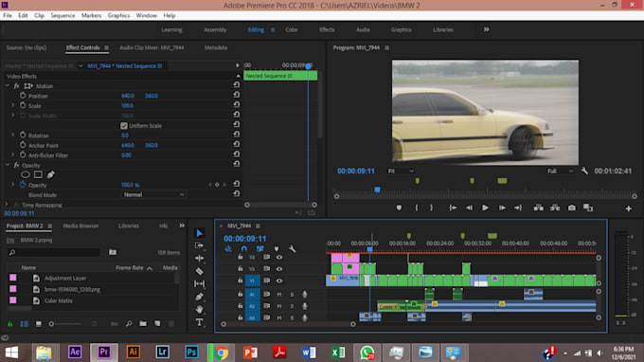Screen dimensions: 644x362
Task: Select the Razor tool
Action: point(199,271)
